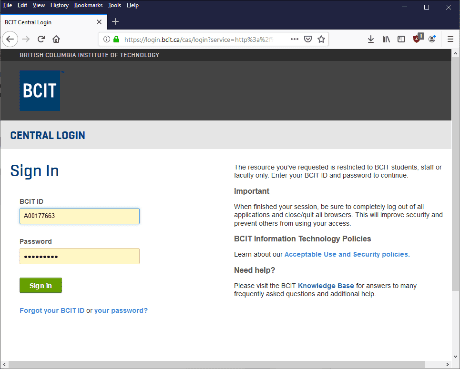
Task: Click the BCIT logo
Action: [x=40, y=90]
